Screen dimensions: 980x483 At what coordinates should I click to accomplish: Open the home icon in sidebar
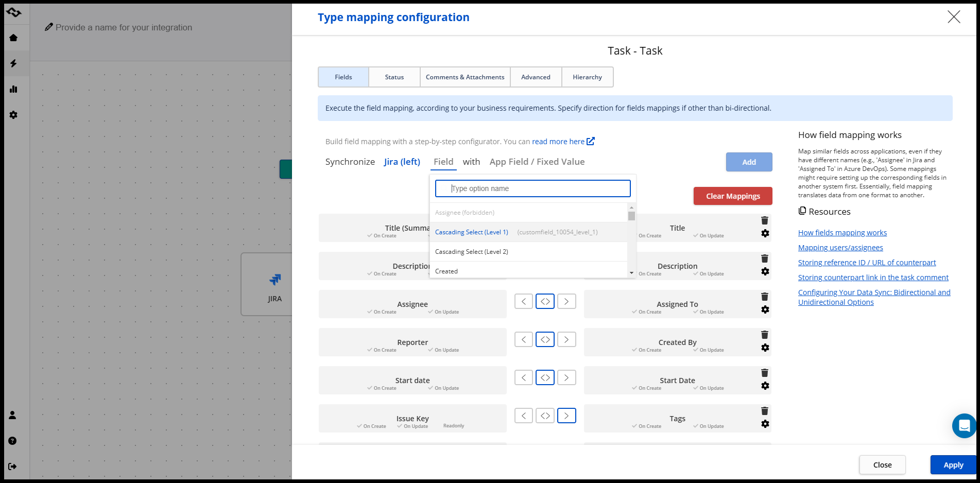pyautogui.click(x=13, y=38)
